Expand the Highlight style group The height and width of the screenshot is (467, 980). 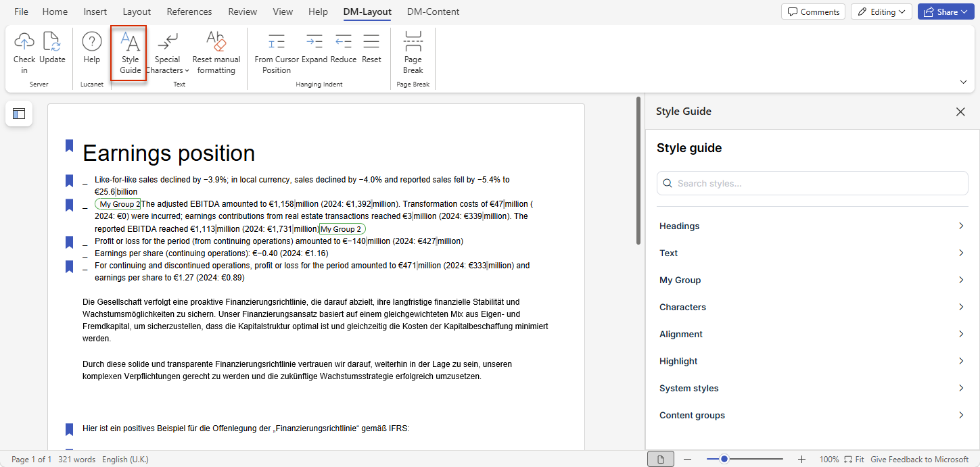812,361
